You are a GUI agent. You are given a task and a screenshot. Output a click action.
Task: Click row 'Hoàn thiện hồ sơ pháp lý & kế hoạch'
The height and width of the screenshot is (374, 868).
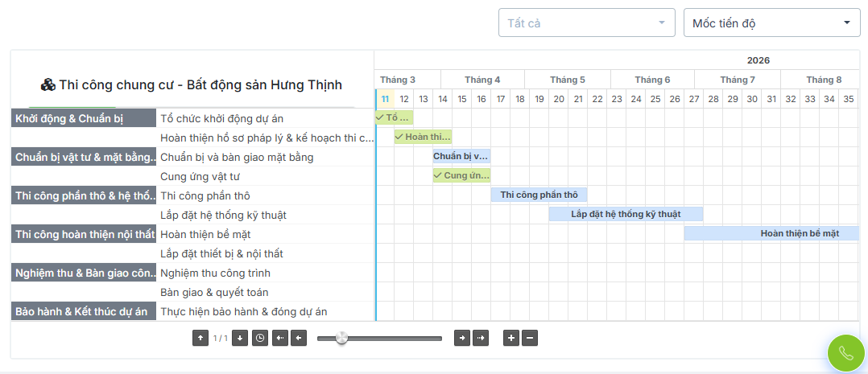[x=265, y=138]
